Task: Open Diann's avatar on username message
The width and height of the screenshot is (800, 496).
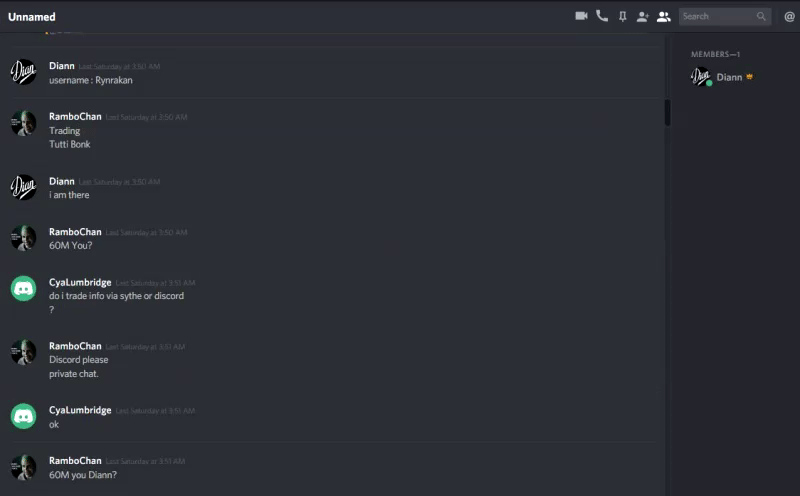Action: [23, 72]
